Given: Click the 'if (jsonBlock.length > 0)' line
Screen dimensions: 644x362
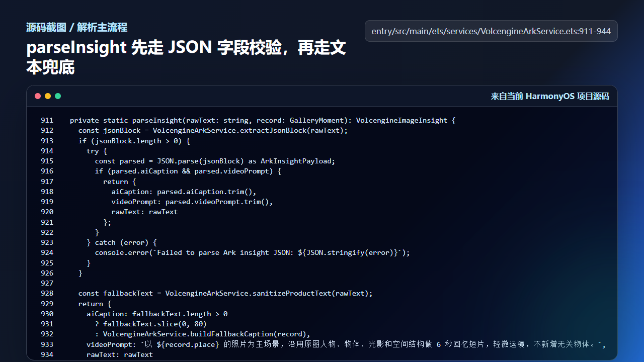Looking at the screenshot, I should tap(134, 141).
